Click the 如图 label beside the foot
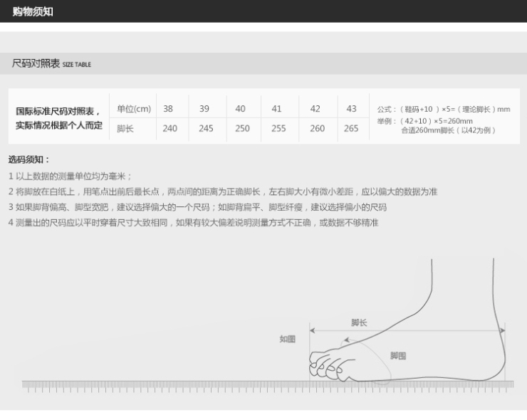The width and height of the screenshot is (527, 420). 288,339
